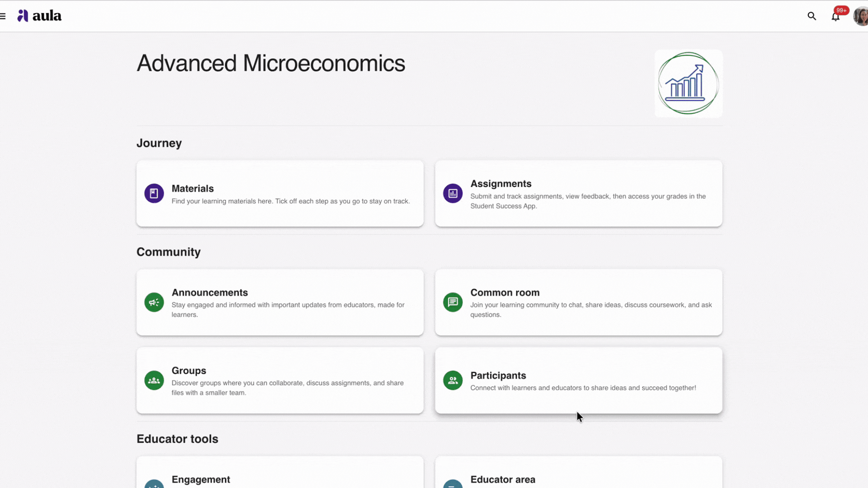Screen dimensions: 868x488
Task: Open the Assignments card
Action: 579,193
